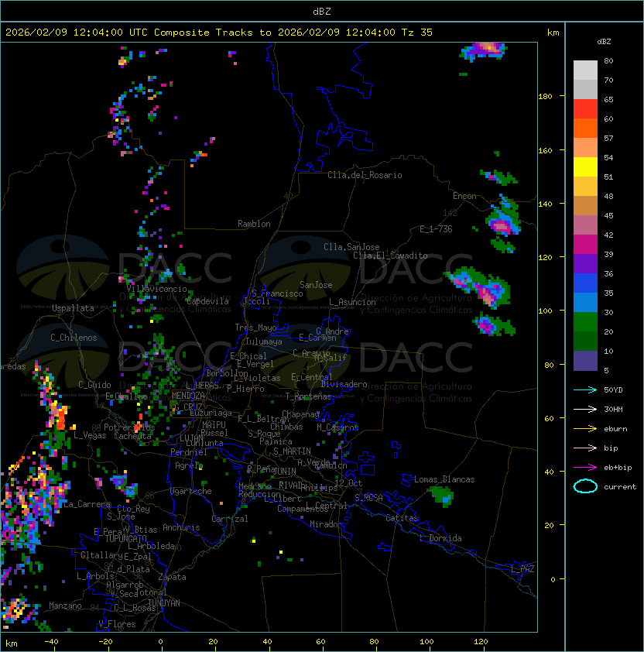This screenshot has height=652, width=644.
Task: Click the magenta eb+bip arrow icon
Action: point(585,468)
